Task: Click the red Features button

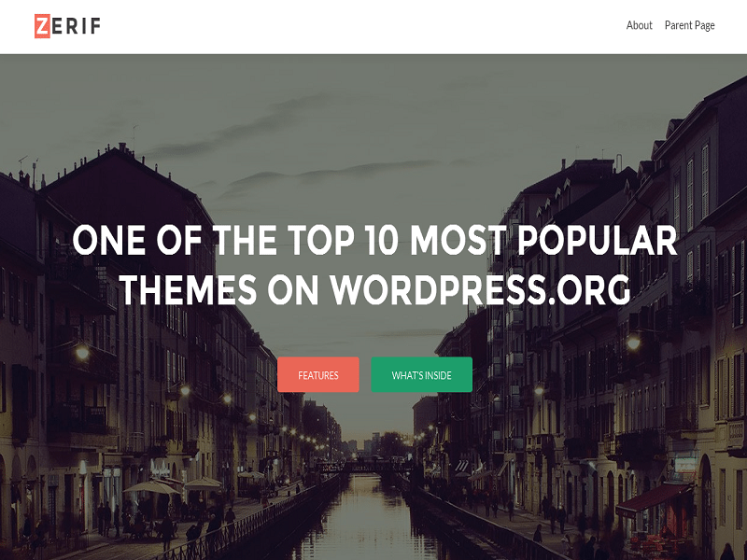Action: tap(318, 375)
